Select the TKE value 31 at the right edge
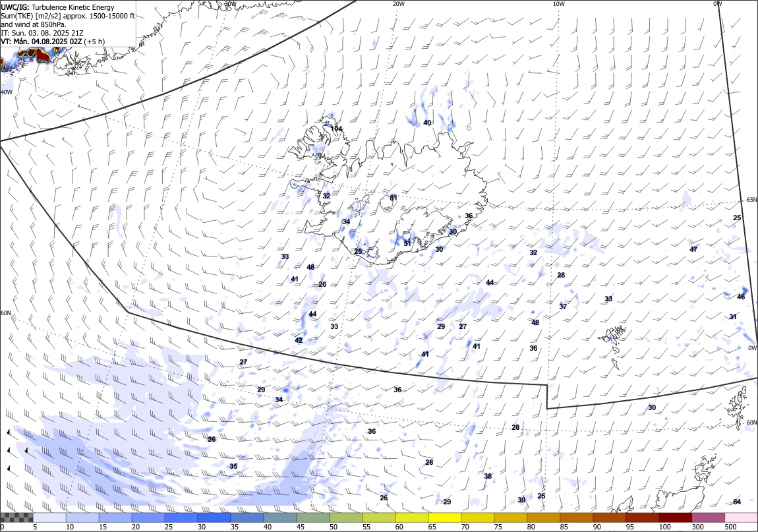 click(733, 317)
